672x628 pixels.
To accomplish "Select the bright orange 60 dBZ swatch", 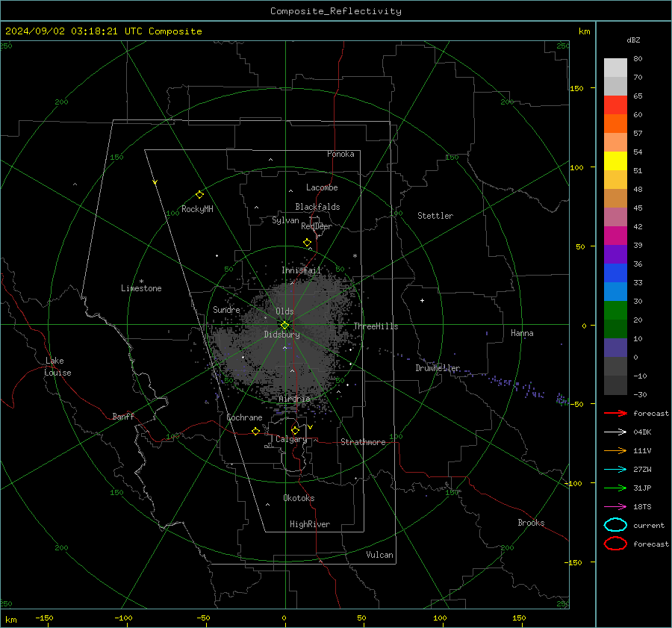I will 615,124.
